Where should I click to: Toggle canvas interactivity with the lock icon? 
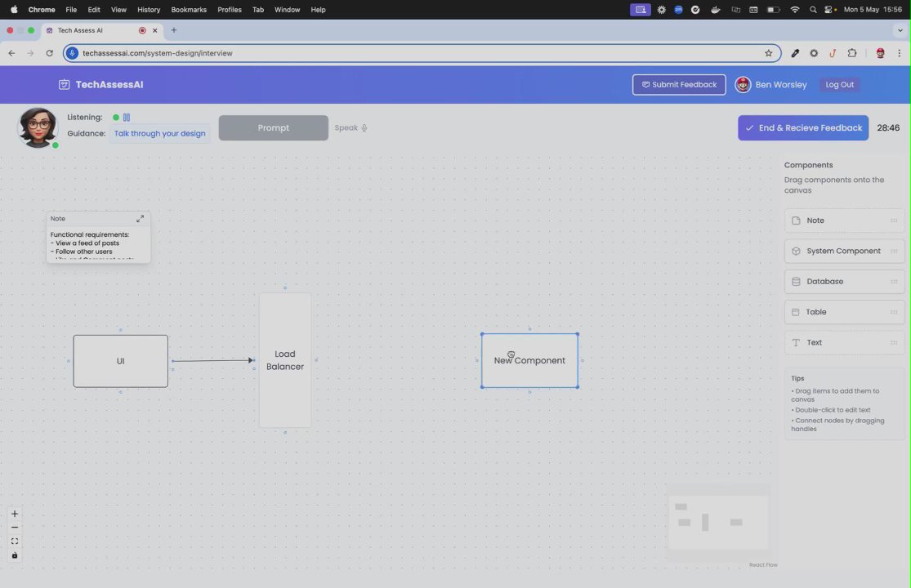[15, 555]
